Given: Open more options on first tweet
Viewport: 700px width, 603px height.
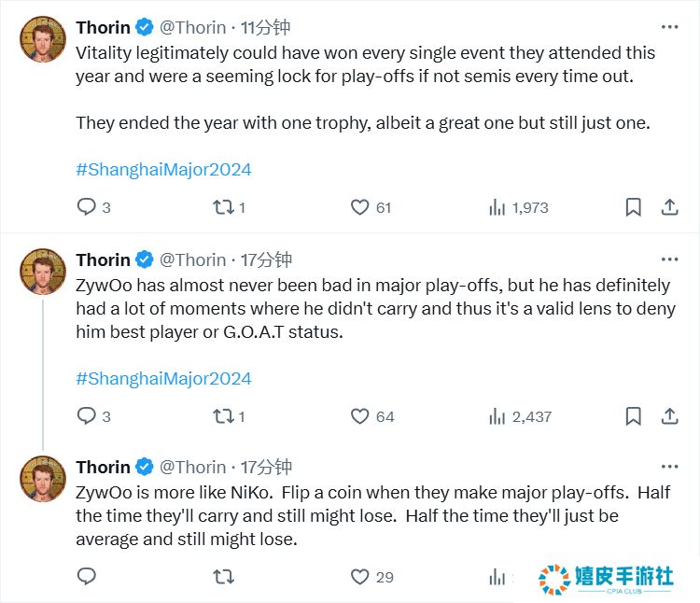Looking at the screenshot, I should (669, 27).
